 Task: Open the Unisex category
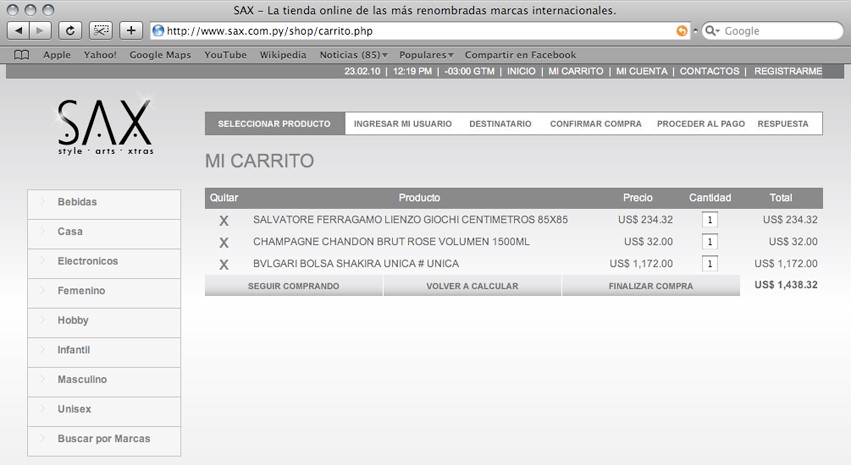tap(104, 412)
